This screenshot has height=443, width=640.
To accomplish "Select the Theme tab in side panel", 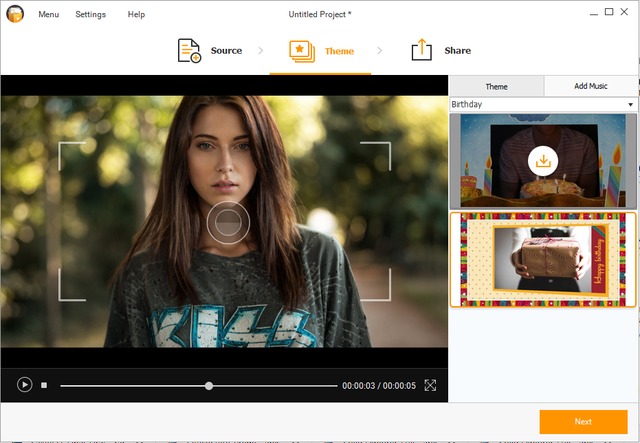I will coord(496,86).
